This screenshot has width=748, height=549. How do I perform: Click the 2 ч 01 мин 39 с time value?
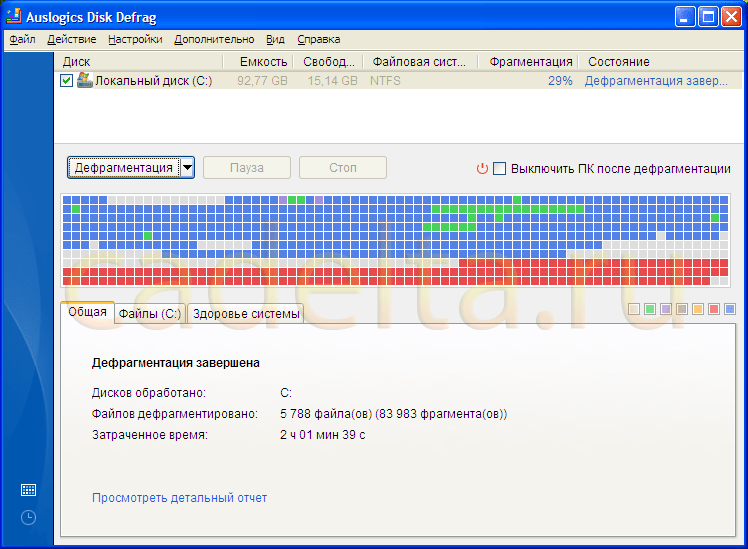pyautogui.click(x=322, y=435)
